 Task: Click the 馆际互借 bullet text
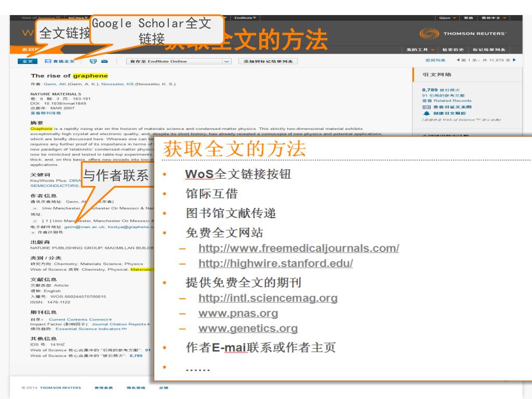coord(211,194)
